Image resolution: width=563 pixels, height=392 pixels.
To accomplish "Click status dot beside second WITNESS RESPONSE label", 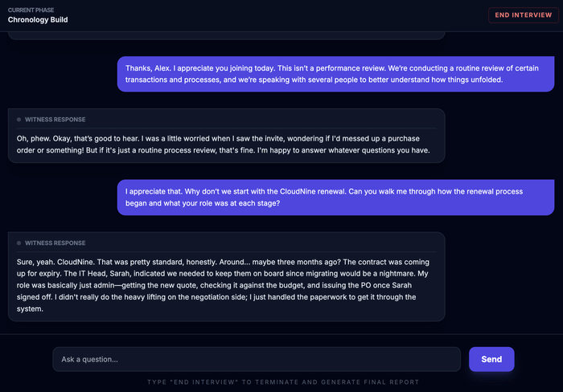I will click(x=18, y=243).
